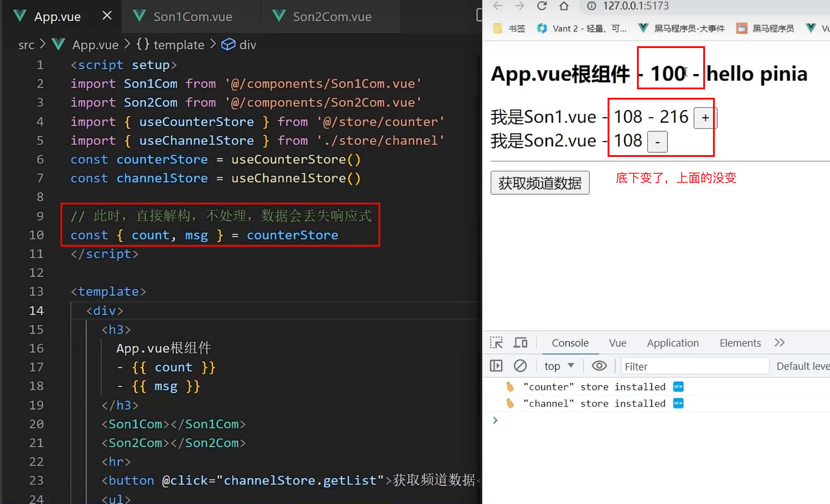
Task: Click the useCounterStore import name on line 4
Action: 196,121
